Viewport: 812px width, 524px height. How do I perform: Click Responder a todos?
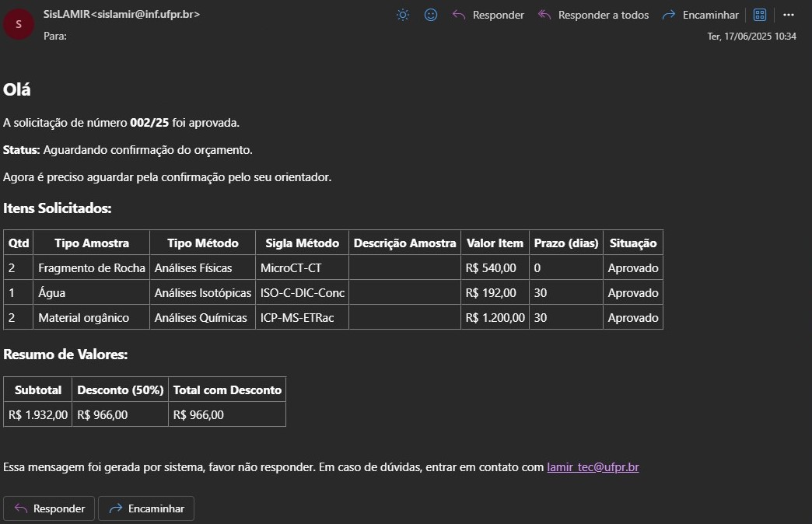593,15
